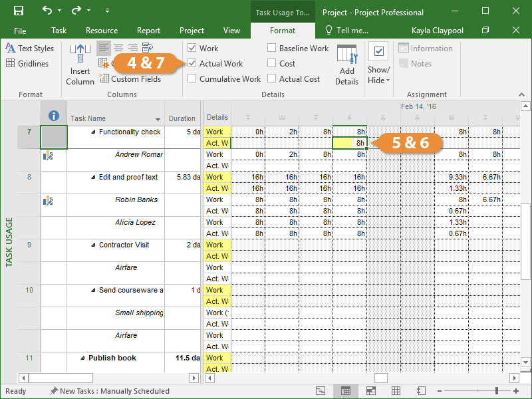Open Text Styles settings

point(29,49)
